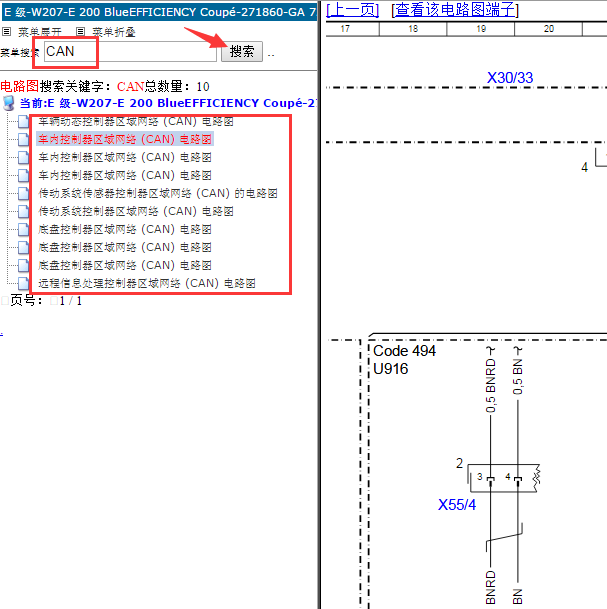Click column number 19 in diagram ruler
The image size is (607, 609).
tap(481, 29)
